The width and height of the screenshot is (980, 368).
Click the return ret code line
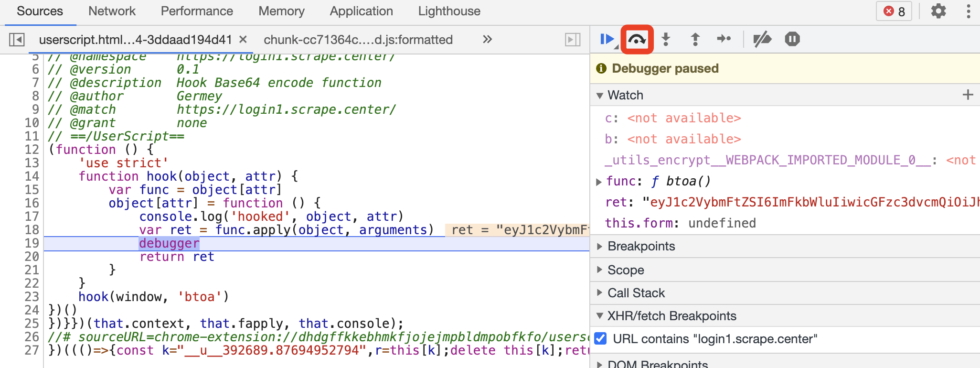coord(177,257)
